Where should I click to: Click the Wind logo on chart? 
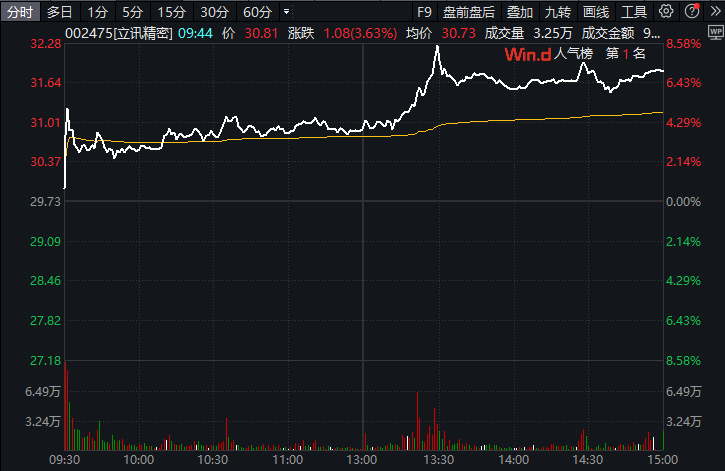pos(528,55)
